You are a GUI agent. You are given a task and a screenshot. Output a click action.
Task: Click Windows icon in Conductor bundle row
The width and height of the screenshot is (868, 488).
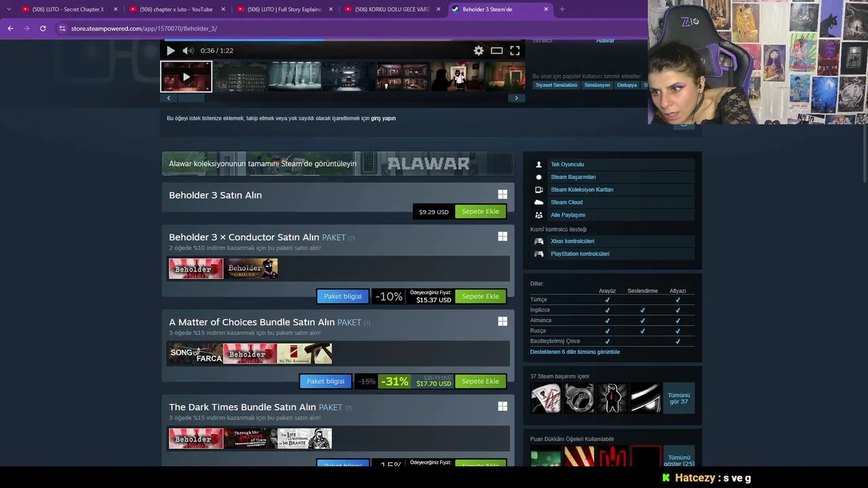[502, 237]
